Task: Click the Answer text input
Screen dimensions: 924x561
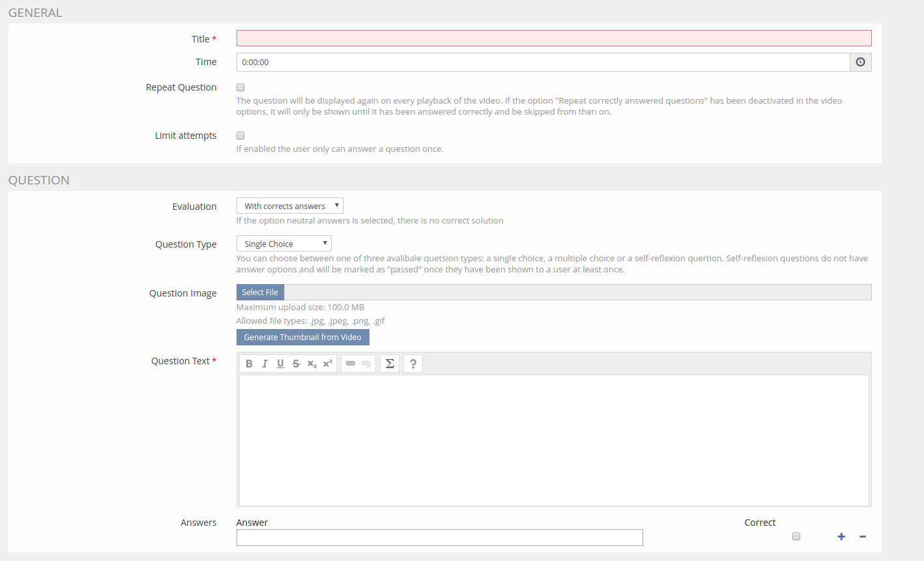Action: [x=440, y=538]
